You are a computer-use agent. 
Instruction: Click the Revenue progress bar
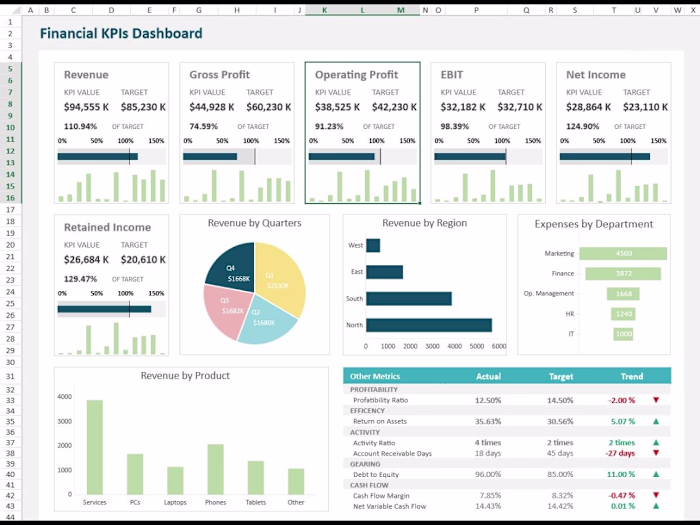point(98,157)
